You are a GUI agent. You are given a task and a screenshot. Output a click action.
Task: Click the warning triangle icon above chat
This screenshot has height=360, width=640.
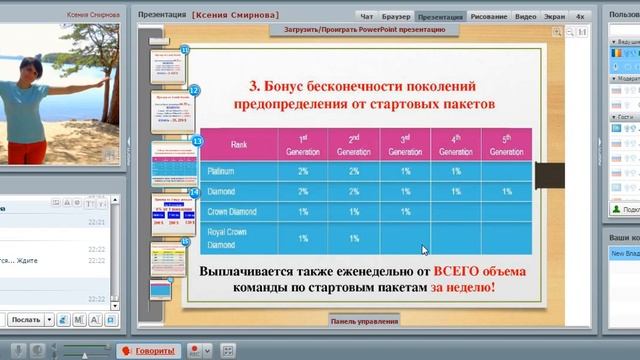click(x=67, y=202)
